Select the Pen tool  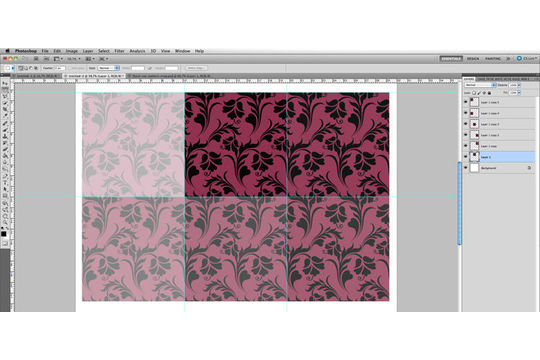coord(5,176)
